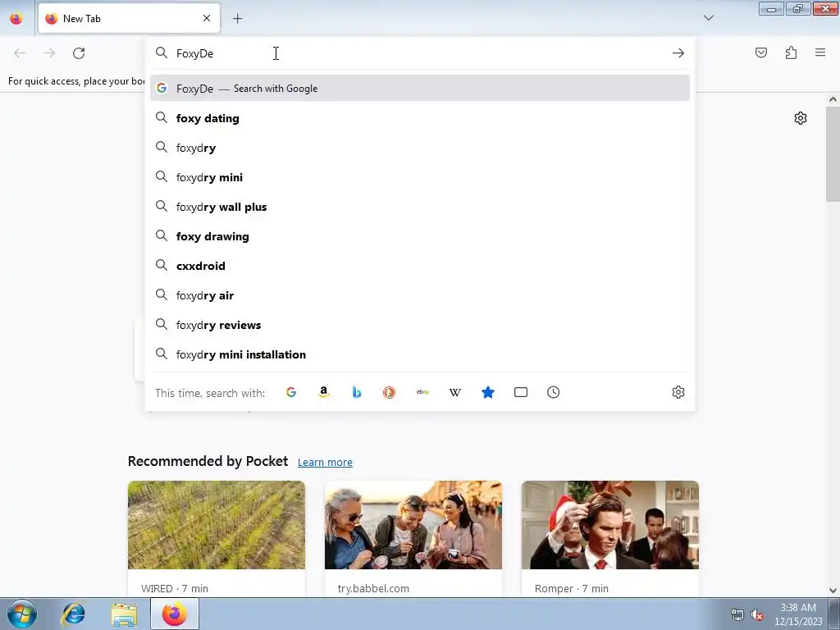
Task: Select the 'foxy drawing' suggestion
Action: tap(419, 235)
